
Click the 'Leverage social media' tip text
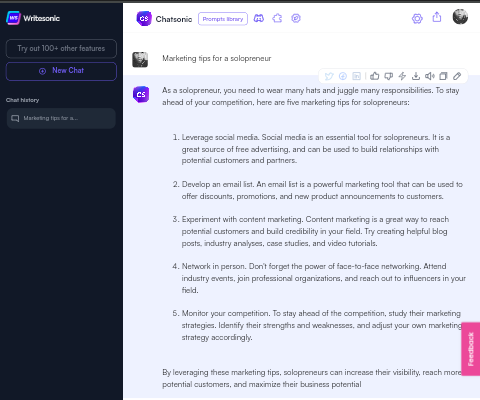click(316, 149)
